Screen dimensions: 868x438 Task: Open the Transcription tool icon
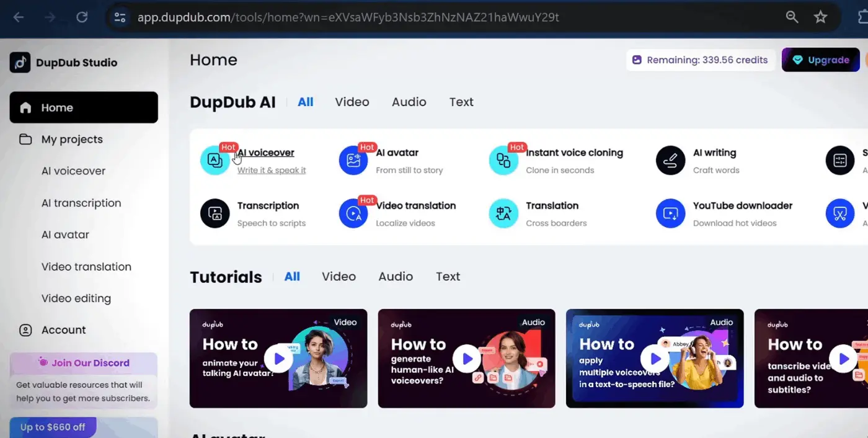(215, 214)
